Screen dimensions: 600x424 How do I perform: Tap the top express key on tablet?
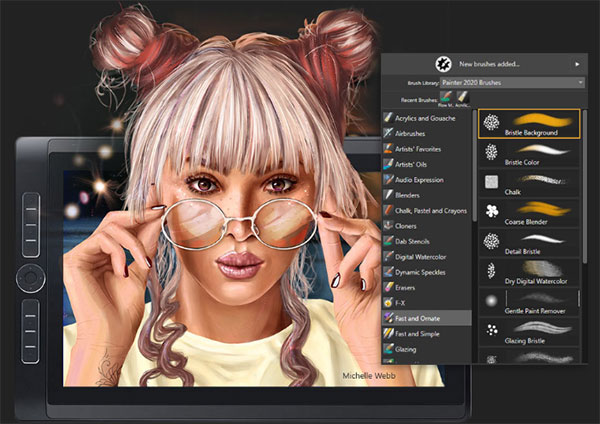31,209
